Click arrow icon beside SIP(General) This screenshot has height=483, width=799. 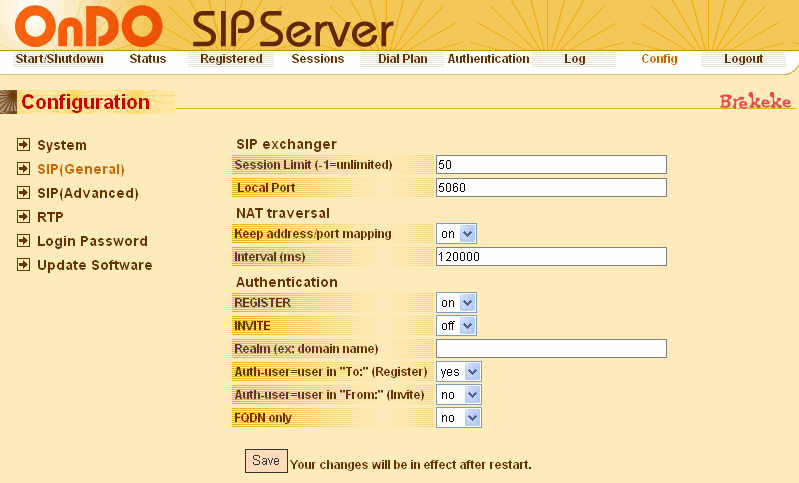tap(24, 169)
